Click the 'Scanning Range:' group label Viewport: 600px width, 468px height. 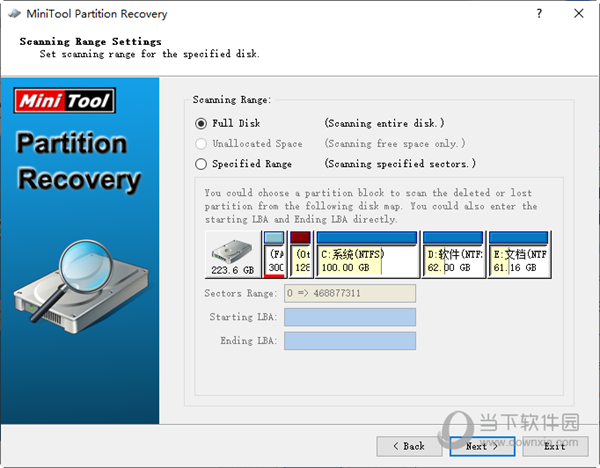pos(232,100)
